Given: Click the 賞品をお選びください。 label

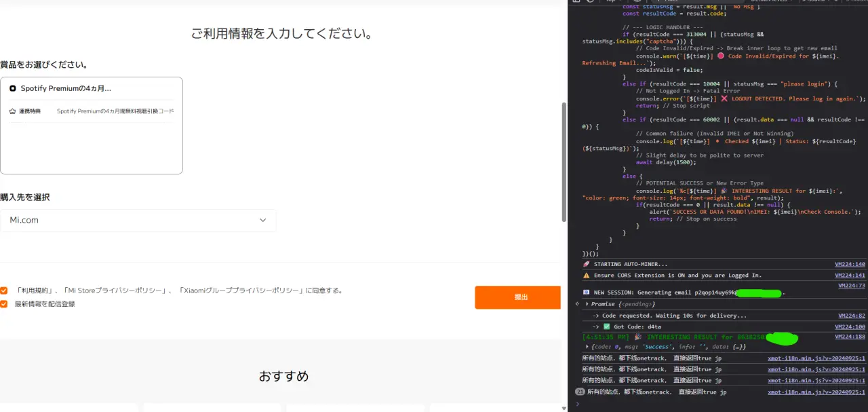Looking at the screenshot, I should 44,65.
